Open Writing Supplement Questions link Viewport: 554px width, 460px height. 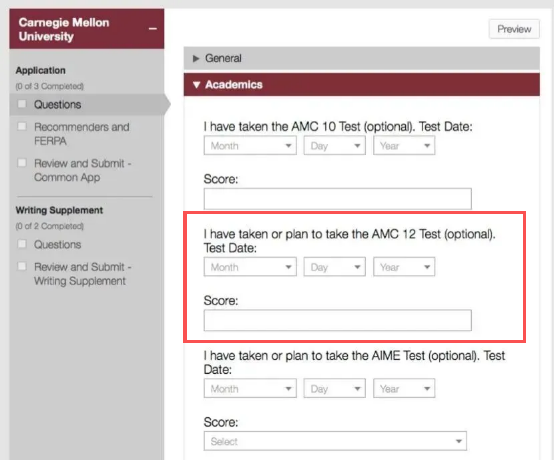click(x=58, y=244)
